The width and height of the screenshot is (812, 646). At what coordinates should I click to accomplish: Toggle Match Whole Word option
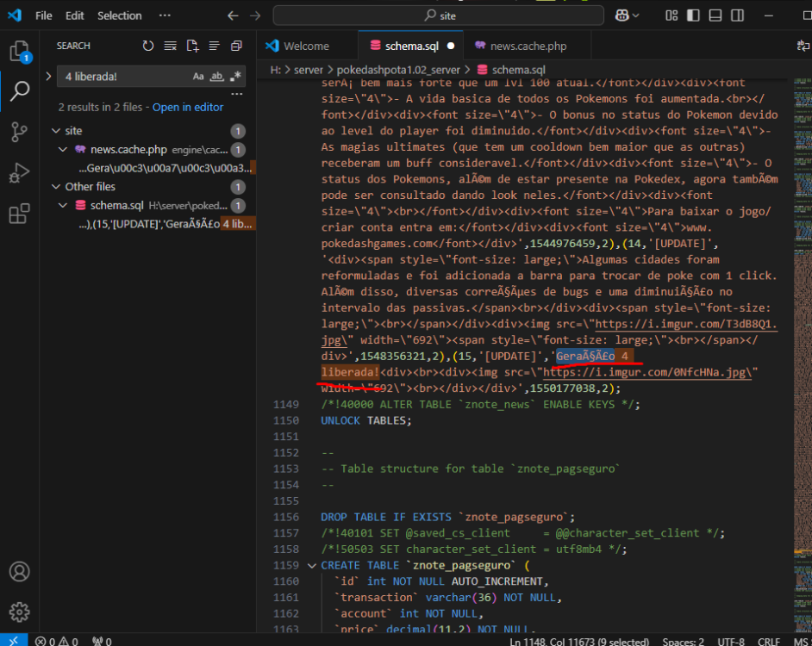[217, 77]
